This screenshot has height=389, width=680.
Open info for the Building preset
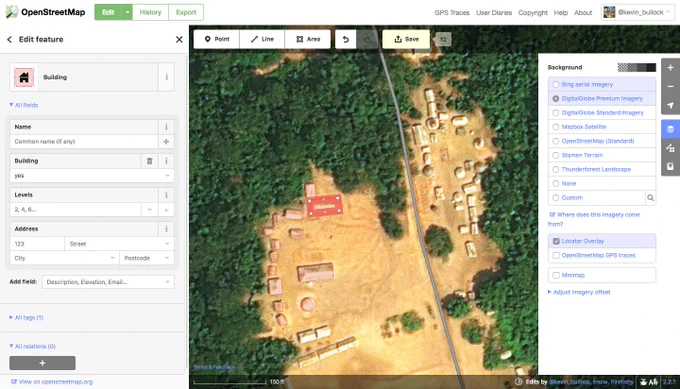point(167,77)
